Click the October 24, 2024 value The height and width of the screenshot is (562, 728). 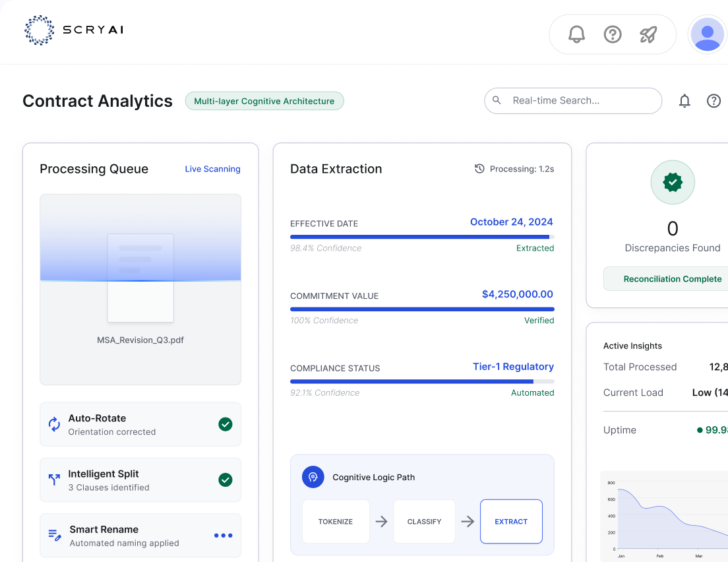512,222
